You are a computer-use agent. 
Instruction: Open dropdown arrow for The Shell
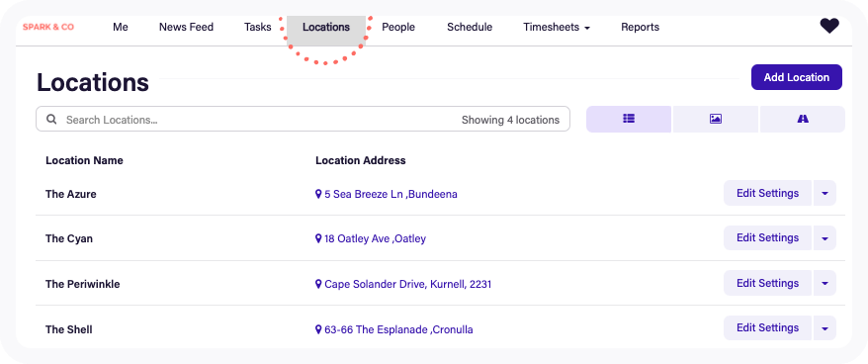click(x=825, y=328)
